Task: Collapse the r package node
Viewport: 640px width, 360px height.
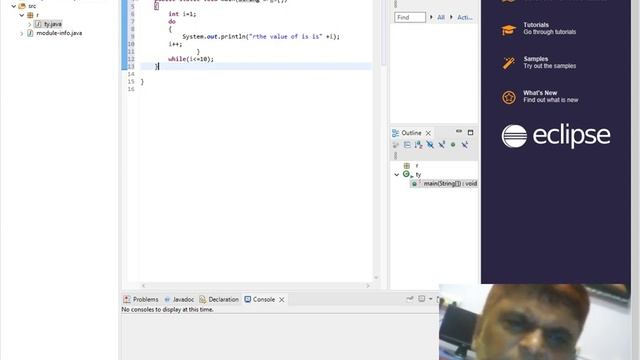Action: click(22, 15)
